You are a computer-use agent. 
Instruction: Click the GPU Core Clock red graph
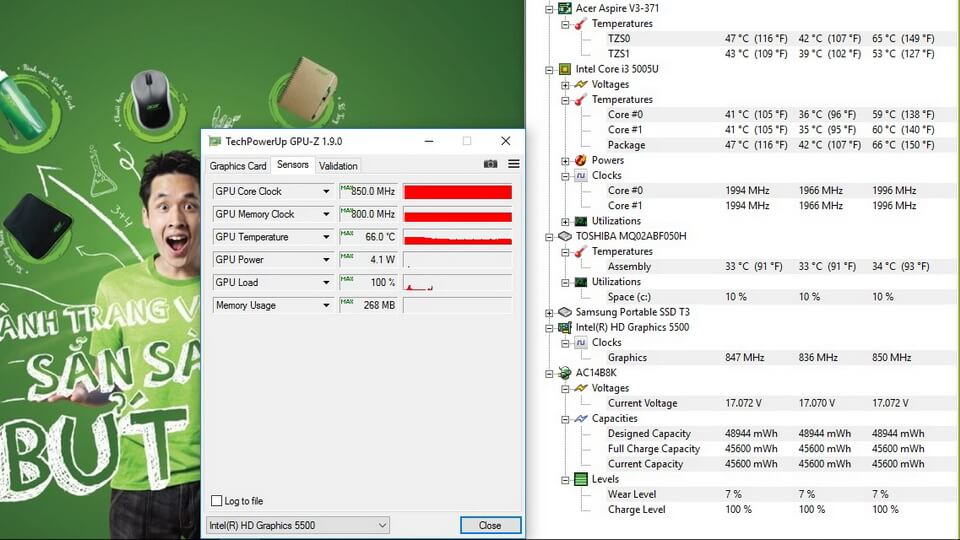click(458, 192)
